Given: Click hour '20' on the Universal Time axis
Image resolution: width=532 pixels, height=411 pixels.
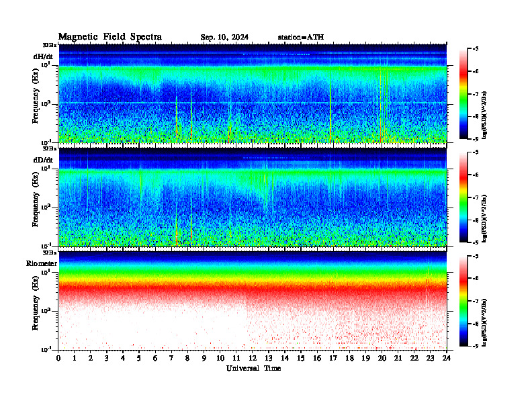Looking at the screenshot, I should point(382,358).
